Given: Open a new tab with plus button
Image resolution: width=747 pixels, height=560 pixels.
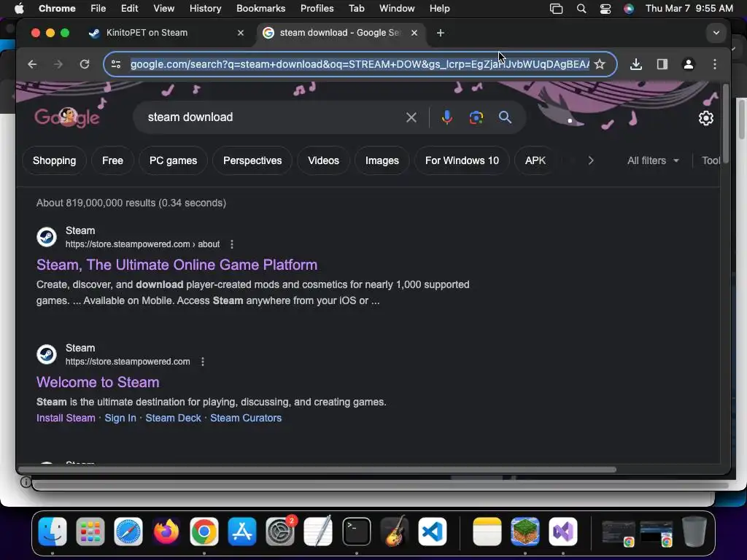Looking at the screenshot, I should tap(441, 33).
